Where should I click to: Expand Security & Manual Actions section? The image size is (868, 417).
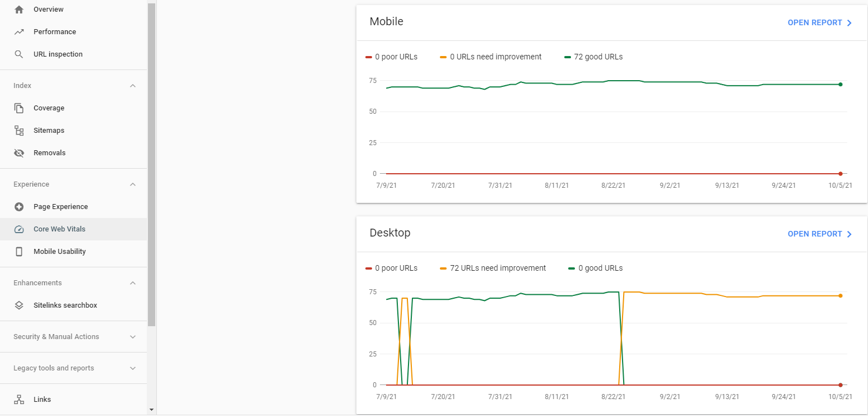133,337
